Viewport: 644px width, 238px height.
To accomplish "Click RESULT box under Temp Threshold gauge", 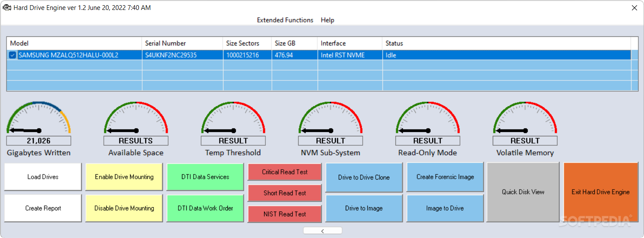I will coord(233,141).
